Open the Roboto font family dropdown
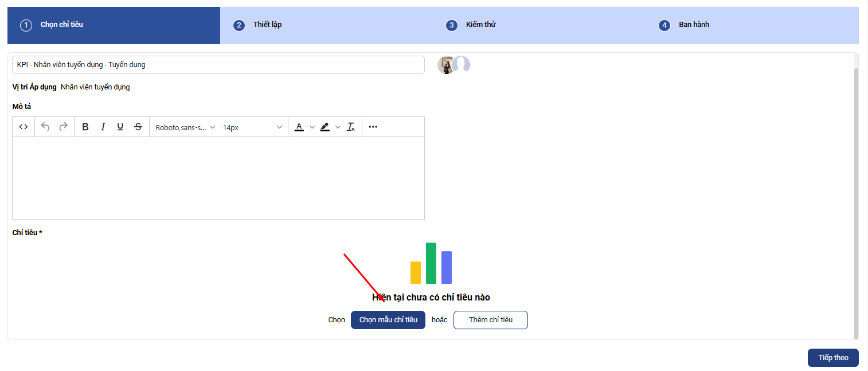 click(185, 127)
